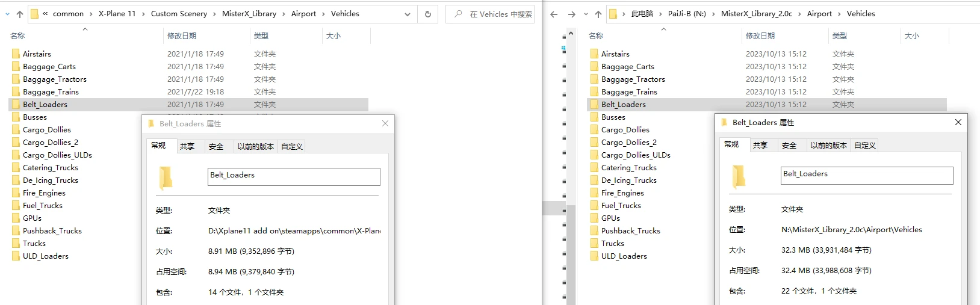Click Cargo_Dollies_ULDs name in left window
The width and height of the screenshot is (980, 305).
point(57,155)
